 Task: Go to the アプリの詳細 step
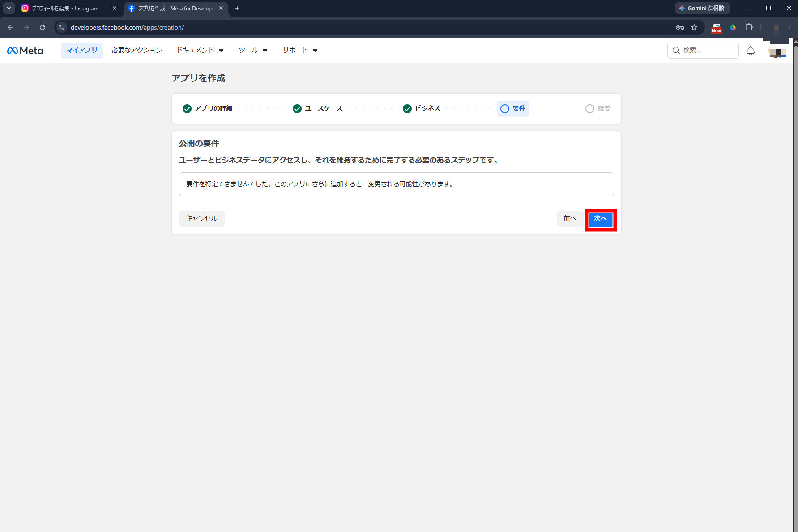[x=208, y=109]
